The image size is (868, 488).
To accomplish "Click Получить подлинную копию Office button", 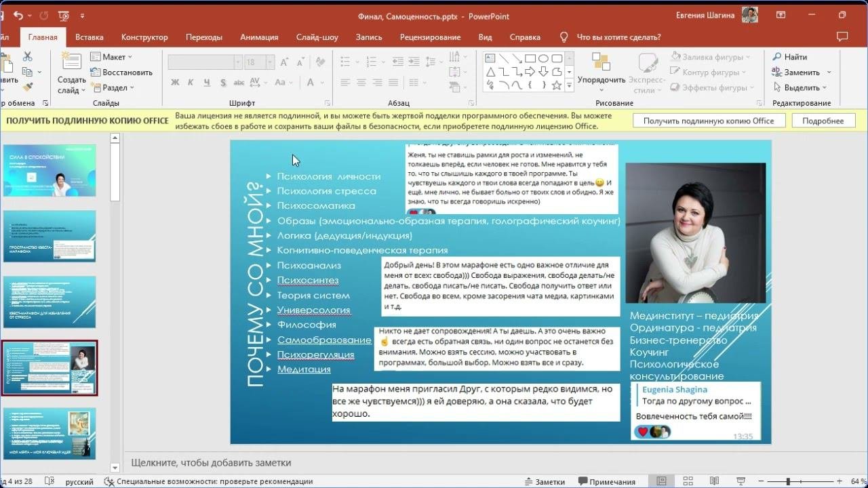I will click(x=708, y=121).
